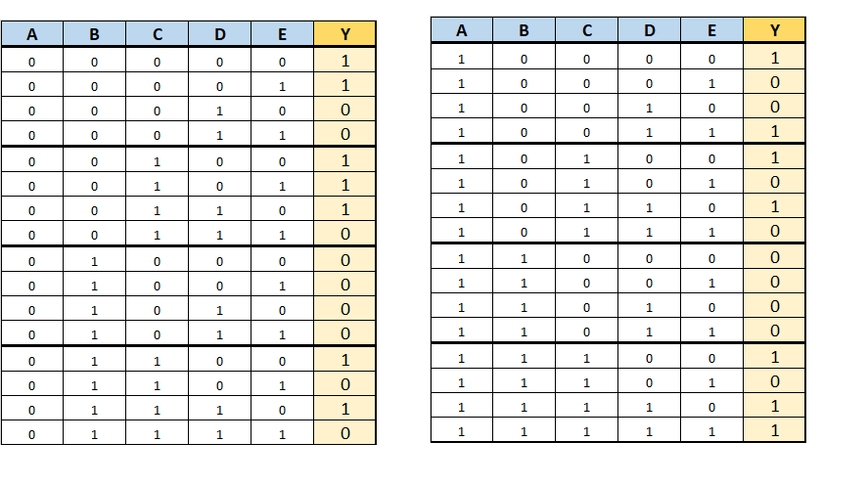Select yellow Y header in left table
This screenshot has height=486, width=868.
(344, 34)
